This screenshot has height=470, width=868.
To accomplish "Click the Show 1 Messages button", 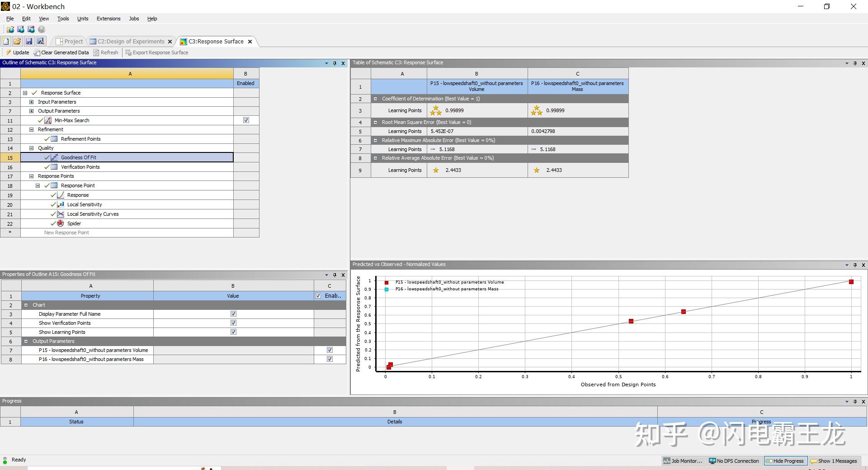I will pos(834,461).
